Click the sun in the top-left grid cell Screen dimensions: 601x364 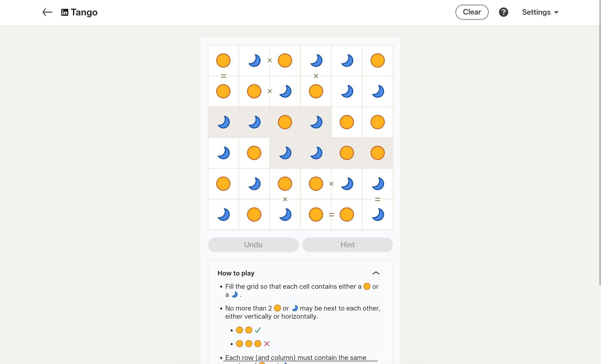click(x=223, y=60)
